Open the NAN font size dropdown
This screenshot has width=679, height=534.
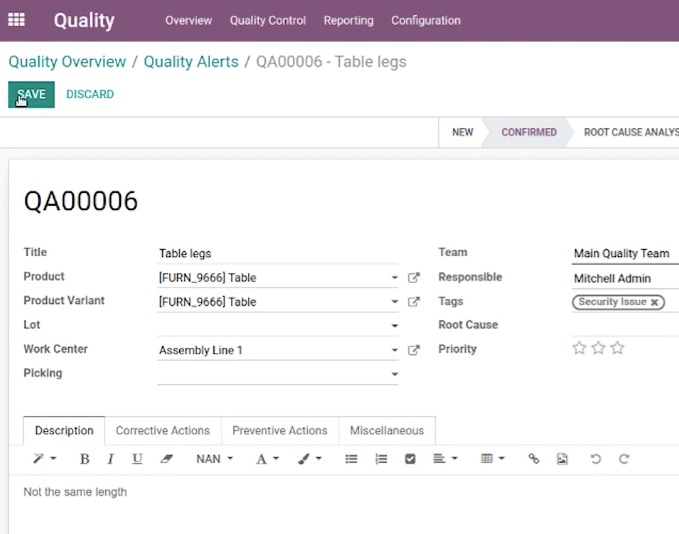pos(214,459)
